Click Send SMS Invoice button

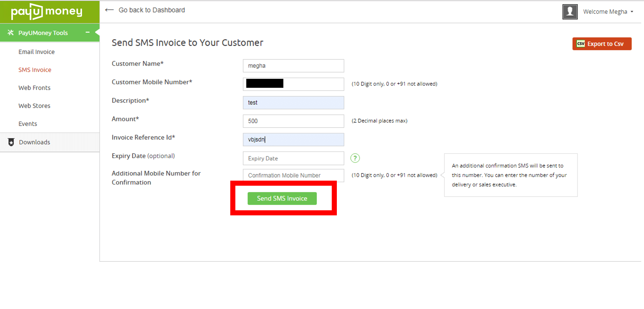point(282,199)
